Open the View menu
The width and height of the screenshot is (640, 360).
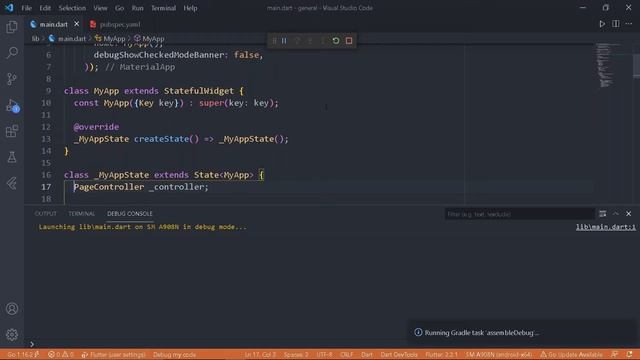pos(100,8)
